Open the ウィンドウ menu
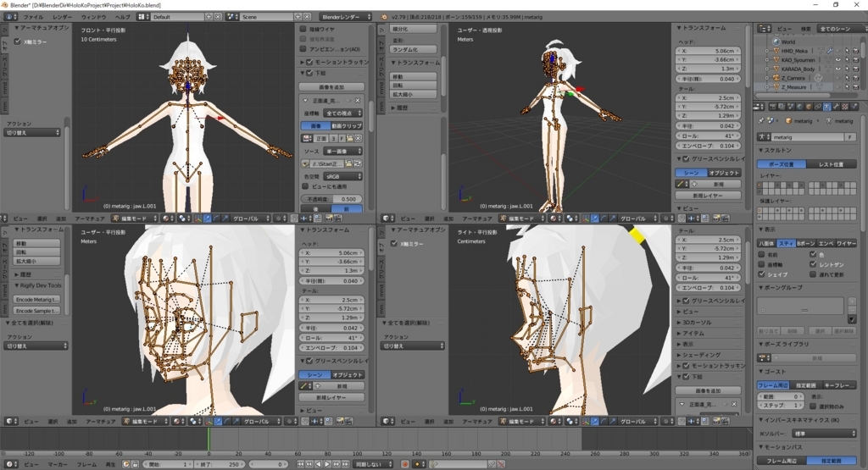 click(93, 17)
